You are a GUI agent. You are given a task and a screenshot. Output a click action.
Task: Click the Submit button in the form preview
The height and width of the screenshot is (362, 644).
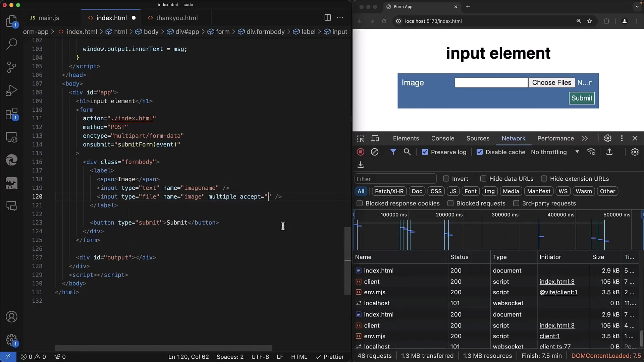582,98
